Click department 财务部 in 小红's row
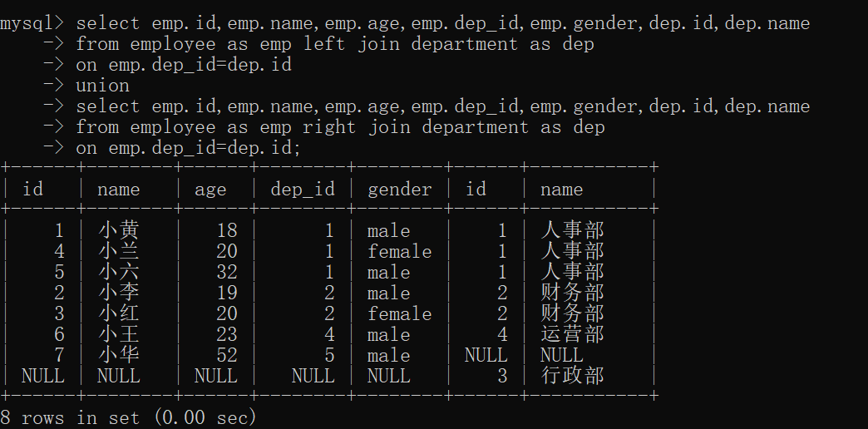868x429 pixels. coord(572,313)
